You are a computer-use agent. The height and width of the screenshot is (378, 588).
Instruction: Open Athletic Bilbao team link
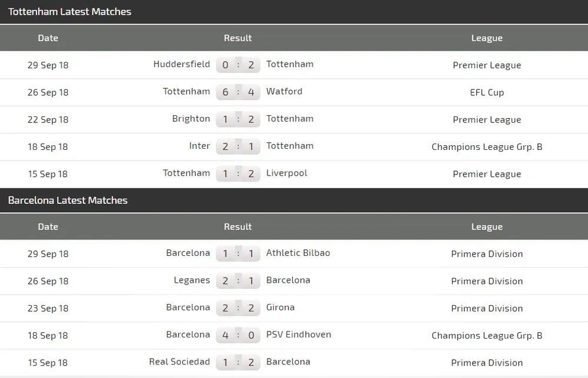pos(298,253)
